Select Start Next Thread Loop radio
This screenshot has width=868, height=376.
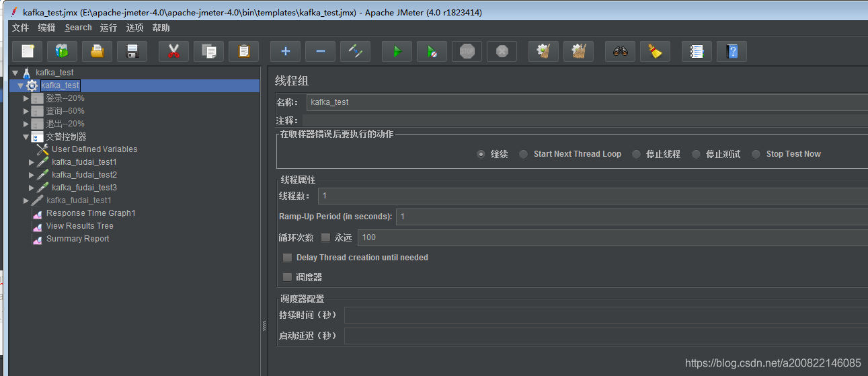pos(524,154)
